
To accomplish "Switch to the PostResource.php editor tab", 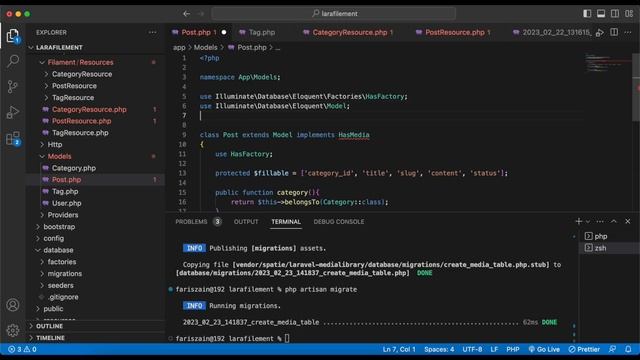I will pos(455,32).
